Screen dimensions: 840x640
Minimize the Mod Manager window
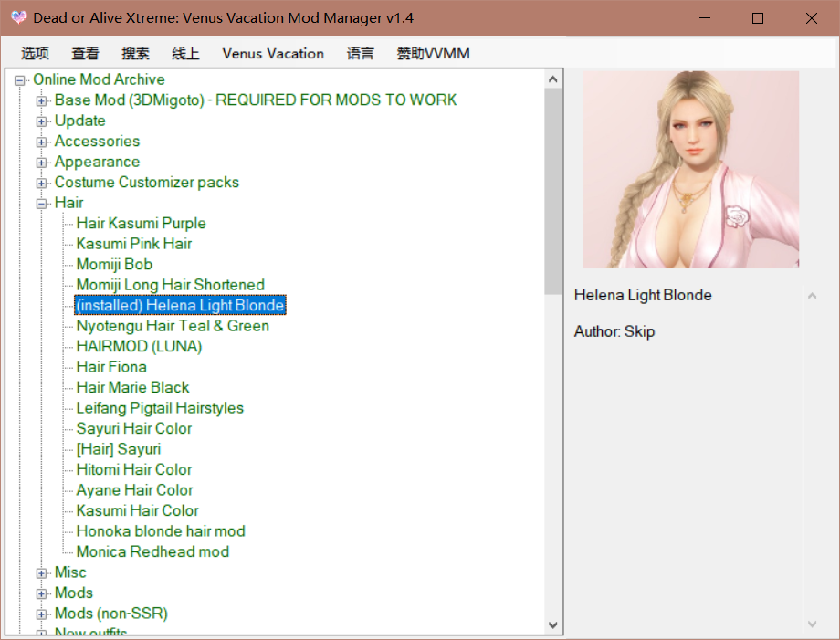[705, 18]
